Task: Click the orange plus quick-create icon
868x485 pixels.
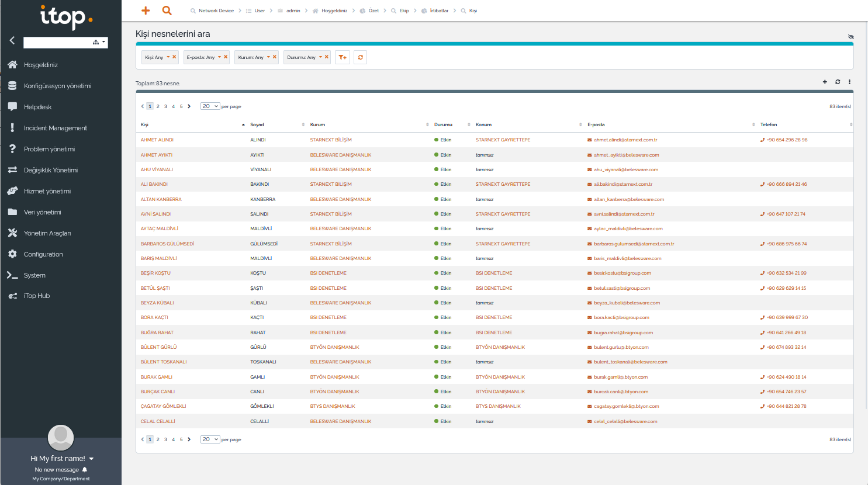Action: coord(146,11)
